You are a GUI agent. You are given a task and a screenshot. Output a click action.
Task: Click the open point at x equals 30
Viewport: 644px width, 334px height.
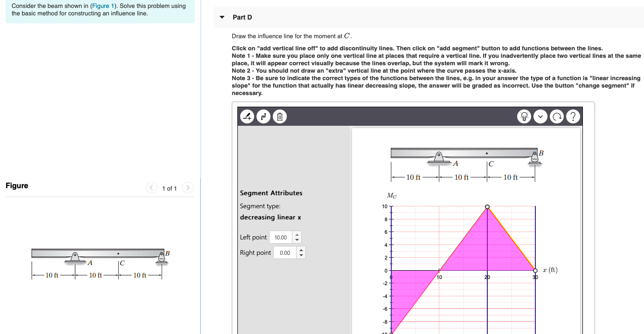click(x=535, y=270)
